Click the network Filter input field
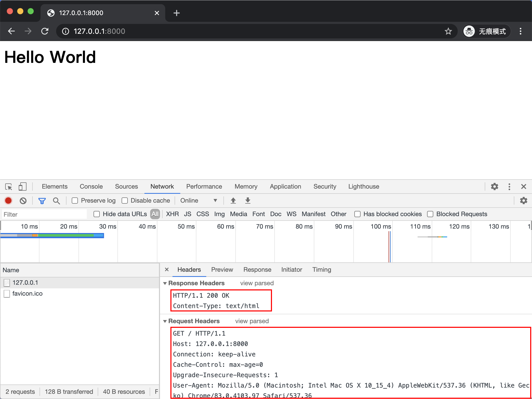Image resolution: width=532 pixels, height=399 pixels. click(x=44, y=214)
